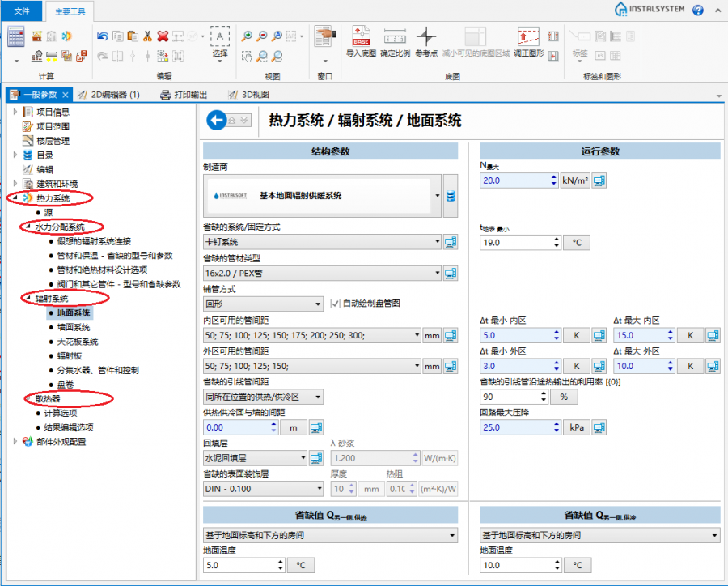Screen dimensions: 728x586
Task: Select the 参考点 reference point tool
Action: point(426,41)
